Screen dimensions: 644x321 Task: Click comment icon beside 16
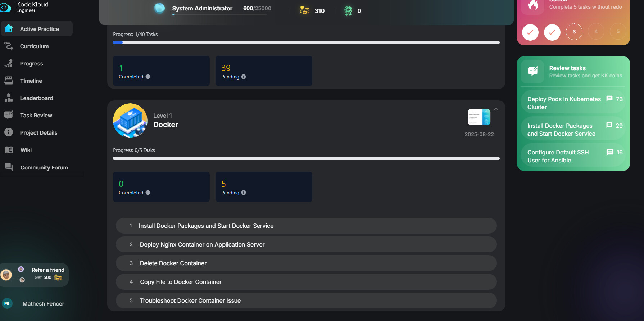[610, 152]
